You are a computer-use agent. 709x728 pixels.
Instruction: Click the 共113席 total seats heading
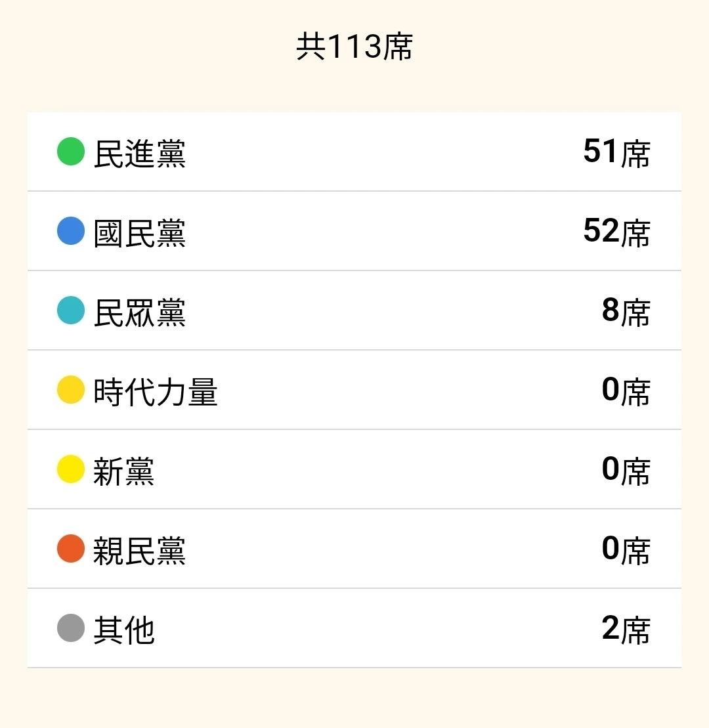pos(354,47)
